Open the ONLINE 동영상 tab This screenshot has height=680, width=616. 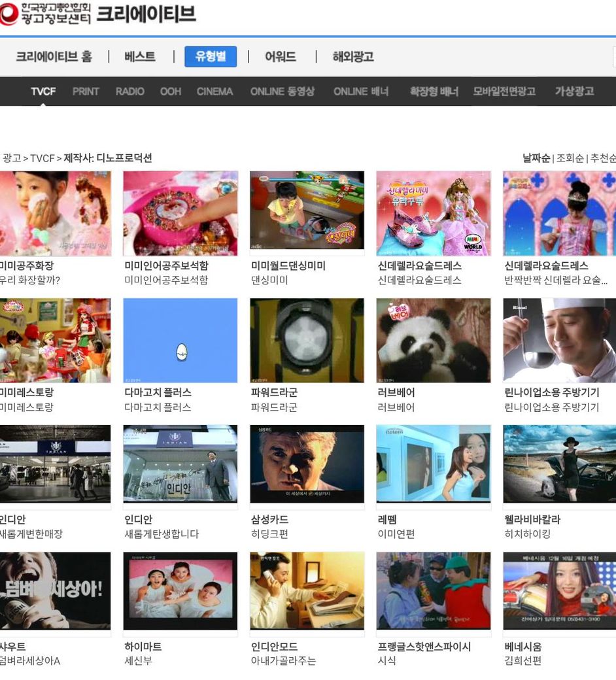[x=282, y=92]
